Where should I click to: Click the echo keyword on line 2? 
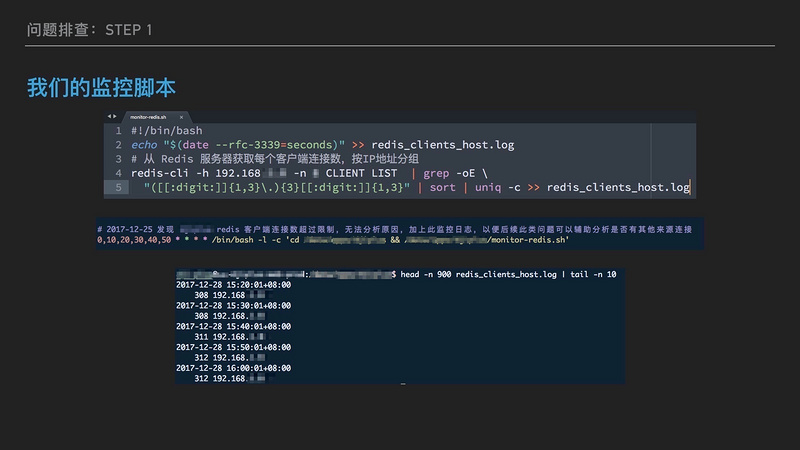(x=144, y=145)
